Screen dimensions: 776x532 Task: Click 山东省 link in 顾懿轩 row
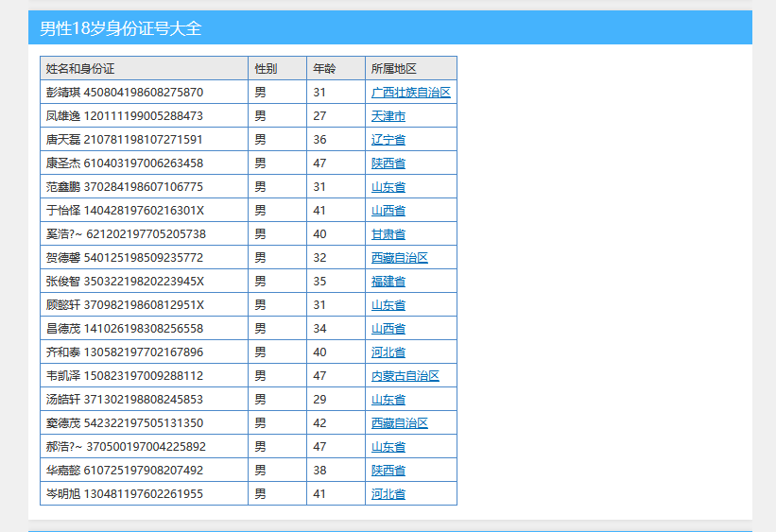click(388, 305)
